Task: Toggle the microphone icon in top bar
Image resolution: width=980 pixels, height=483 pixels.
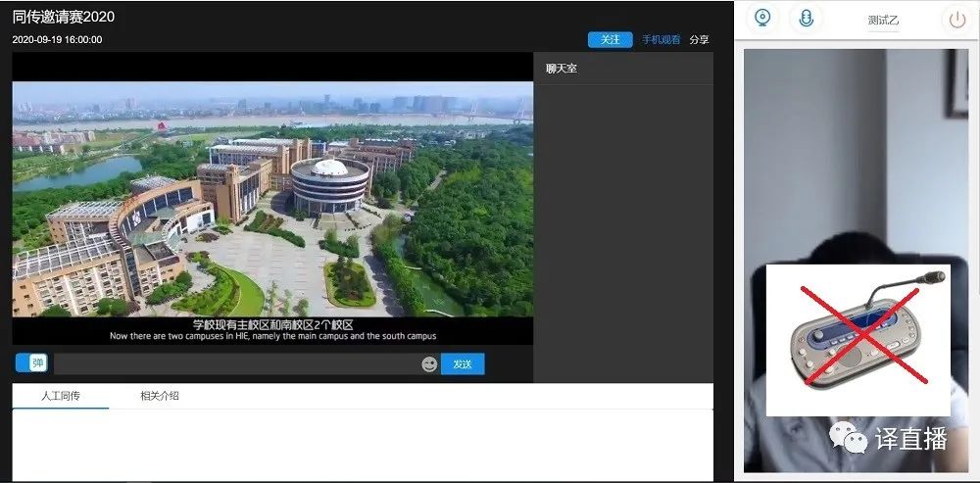Action: tap(807, 18)
